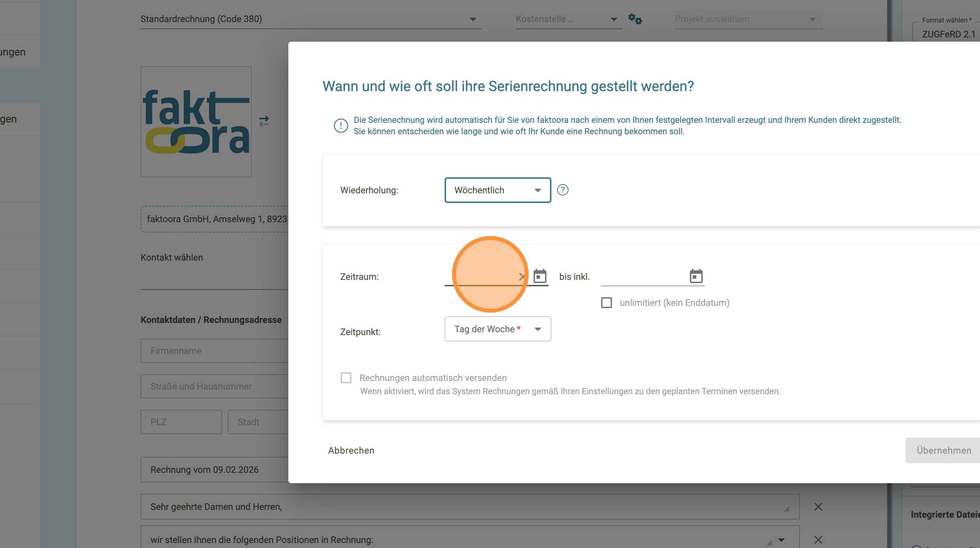Clear the start date with X icon

click(x=522, y=277)
